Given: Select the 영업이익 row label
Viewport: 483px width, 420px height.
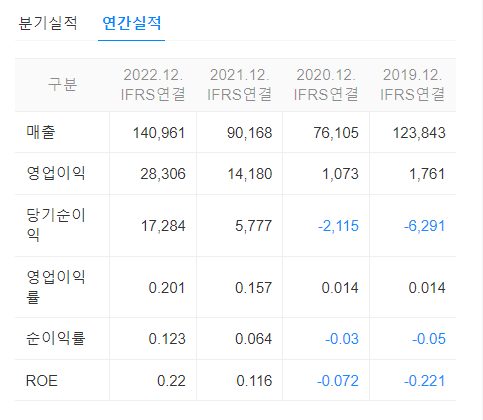Looking at the screenshot, I should 56,173.
